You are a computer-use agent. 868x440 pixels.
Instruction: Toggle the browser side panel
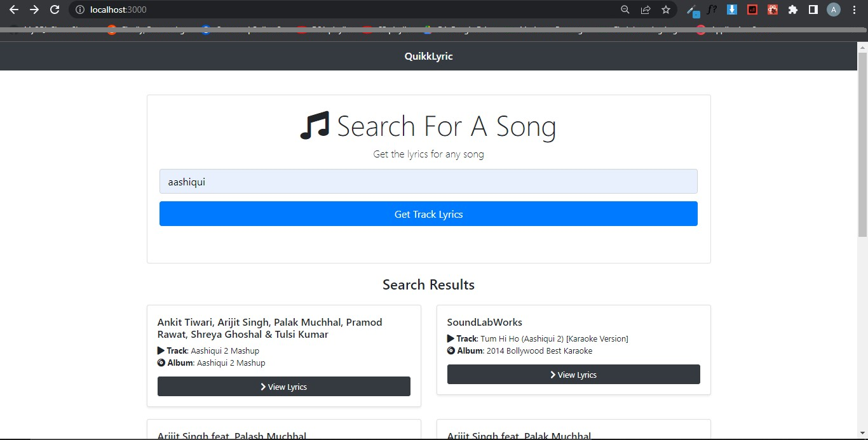[813, 10]
